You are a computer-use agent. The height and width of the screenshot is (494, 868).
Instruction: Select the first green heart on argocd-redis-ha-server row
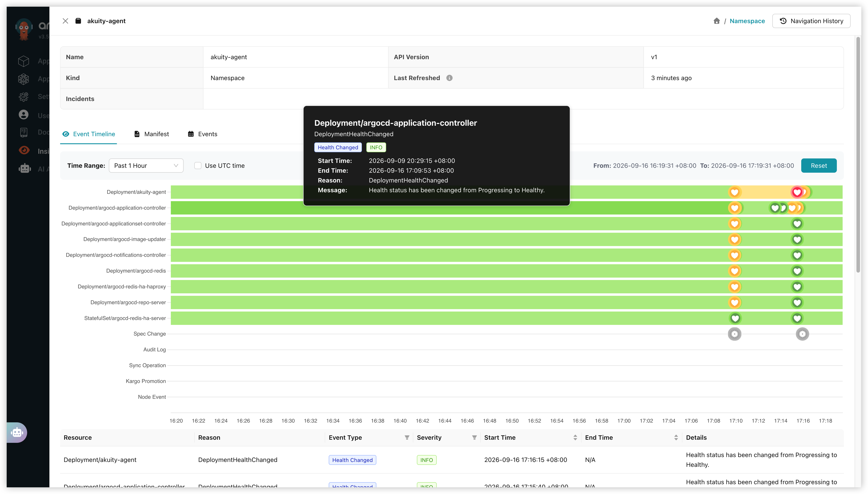735,318
